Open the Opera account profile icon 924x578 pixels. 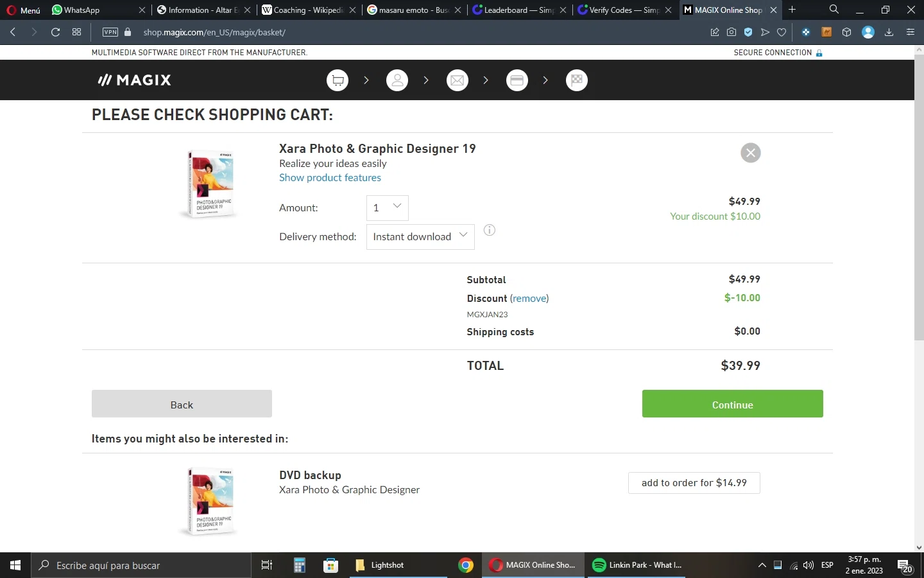(x=868, y=32)
